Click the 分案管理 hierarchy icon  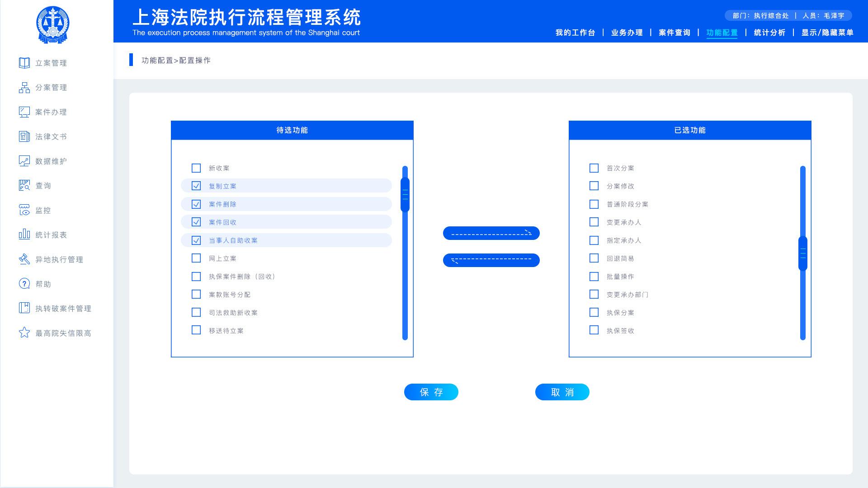point(24,87)
